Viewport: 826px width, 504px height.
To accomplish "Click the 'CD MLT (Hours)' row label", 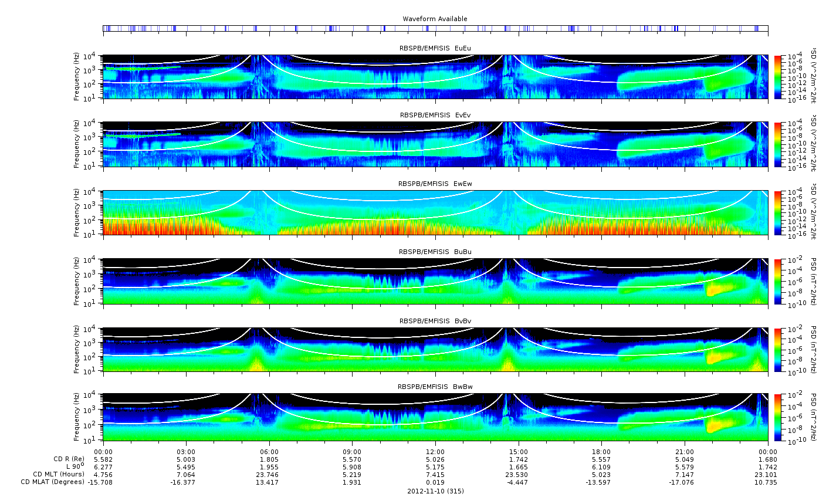I will pos(58,474).
